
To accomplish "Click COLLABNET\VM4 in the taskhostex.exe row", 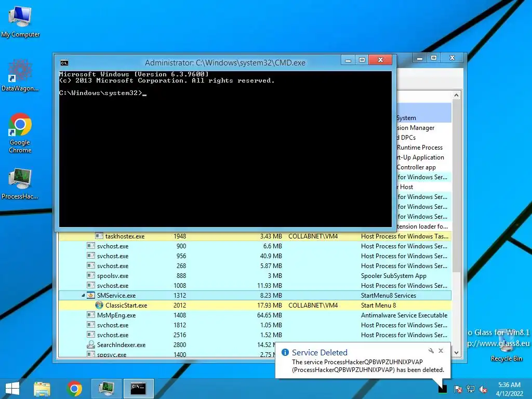I will pyautogui.click(x=313, y=236).
